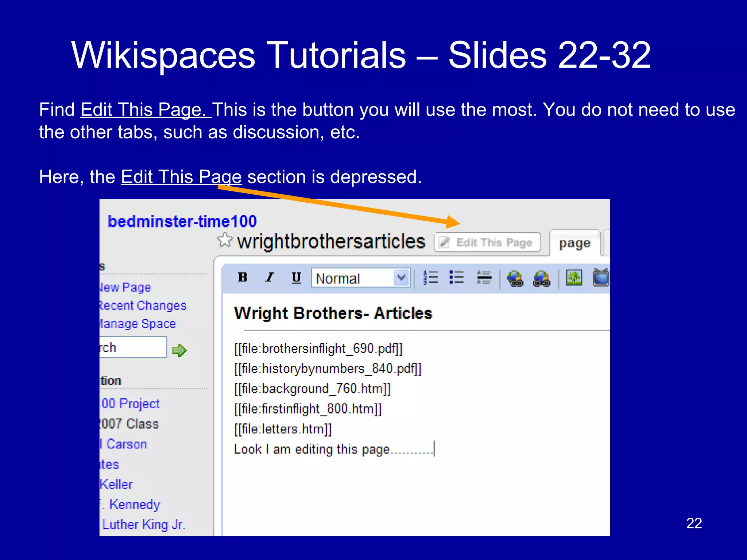The height and width of the screenshot is (560, 747).
Task: Open the Luther King Jr. navigation link
Action: [x=144, y=525]
